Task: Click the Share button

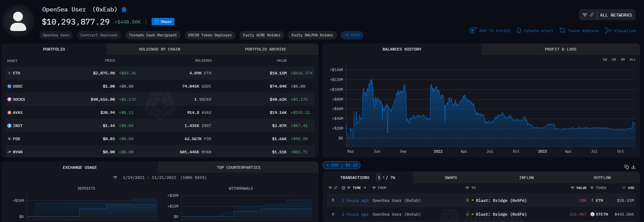Action: [x=163, y=22]
